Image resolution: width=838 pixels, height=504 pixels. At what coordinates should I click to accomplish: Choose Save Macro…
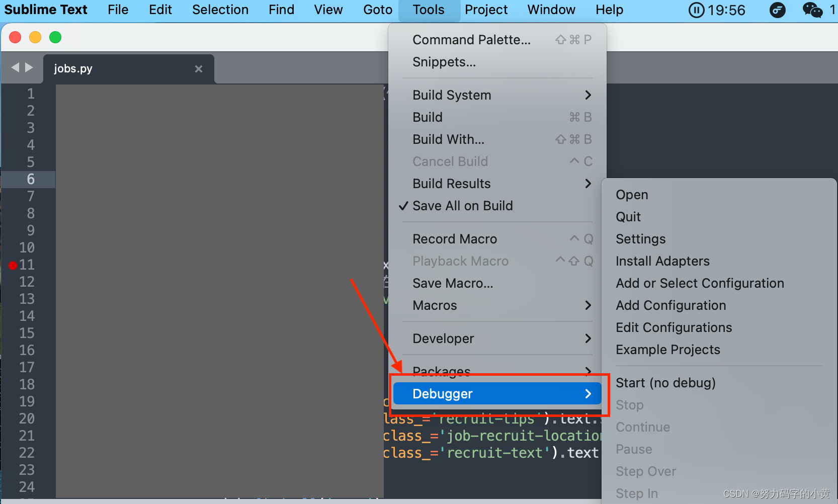pos(497,283)
